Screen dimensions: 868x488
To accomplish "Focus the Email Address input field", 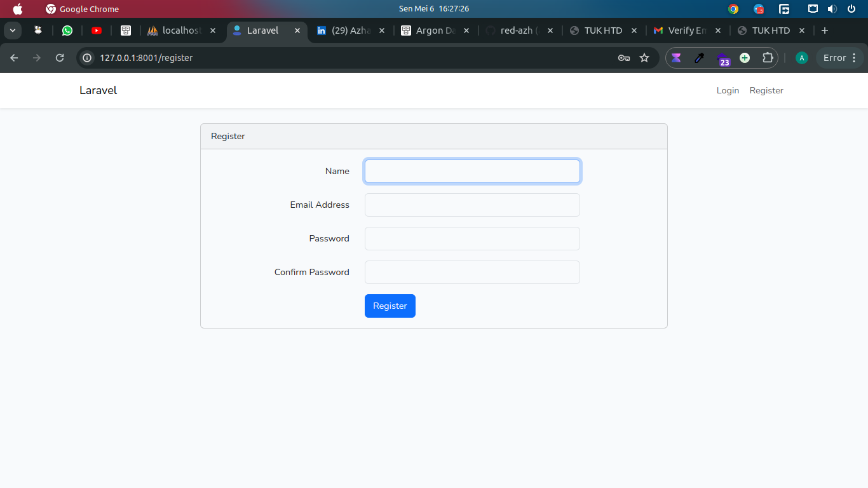I will [472, 205].
